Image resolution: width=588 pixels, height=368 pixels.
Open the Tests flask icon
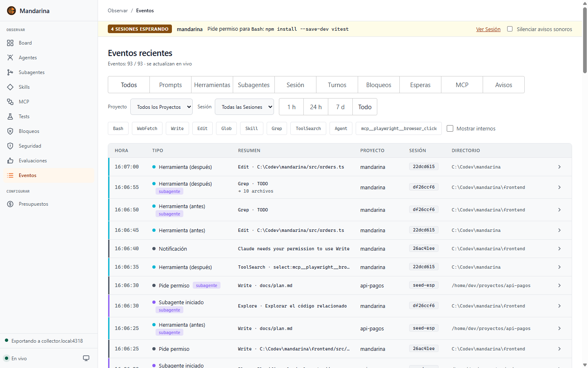[10, 117]
